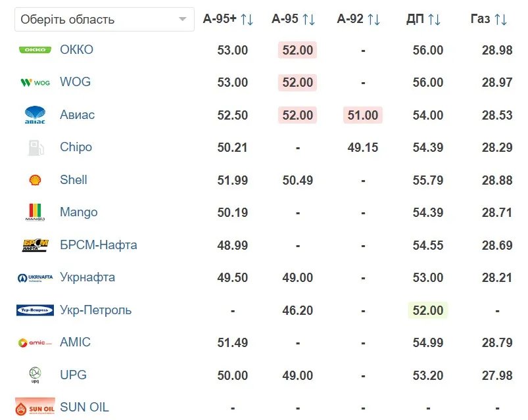Screen dimensions: 528x420
Task: Sort by A-95 column arrows
Action: pos(309,19)
